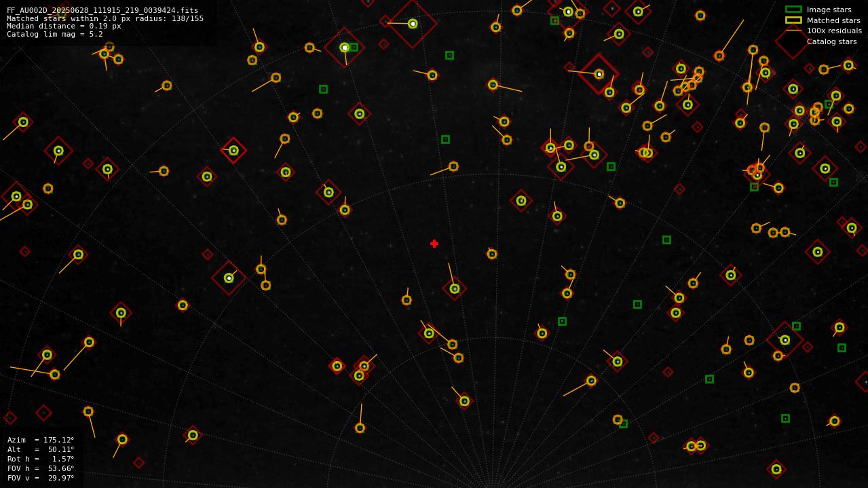Select the 'Matched stars' legend label

pos(833,20)
